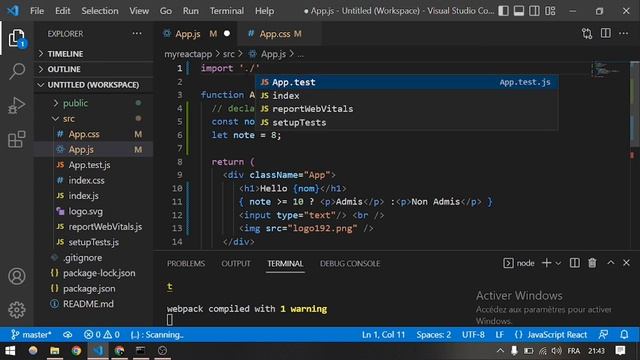
Task: Split the terminal pane
Action: point(574,263)
